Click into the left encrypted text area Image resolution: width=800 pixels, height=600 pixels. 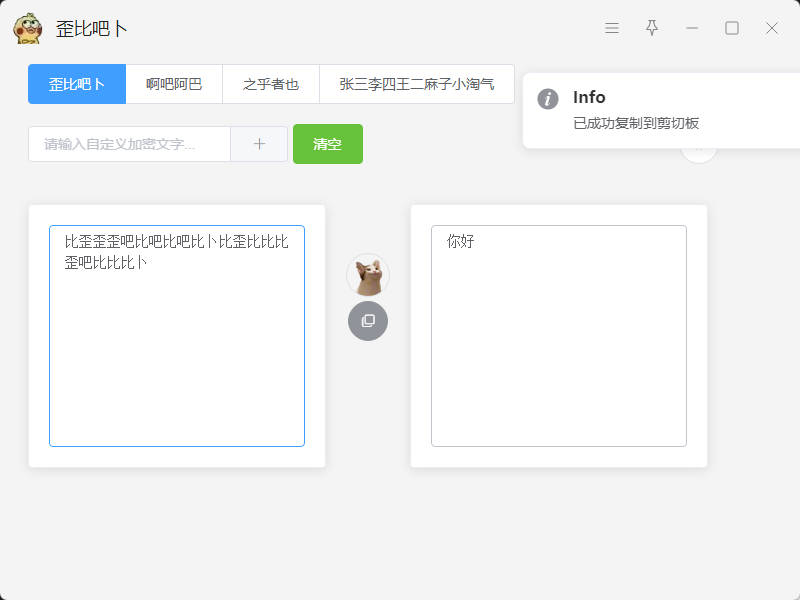tap(177, 350)
